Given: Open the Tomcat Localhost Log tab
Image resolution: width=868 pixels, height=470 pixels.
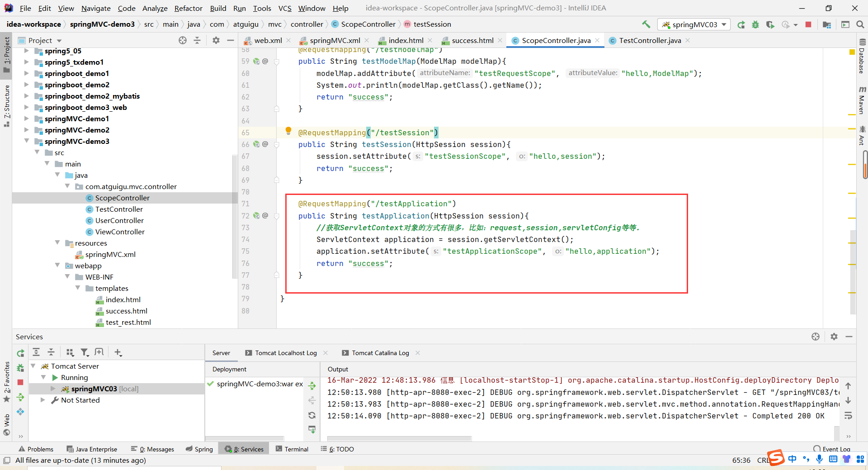Looking at the screenshot, I should [286, 353].
